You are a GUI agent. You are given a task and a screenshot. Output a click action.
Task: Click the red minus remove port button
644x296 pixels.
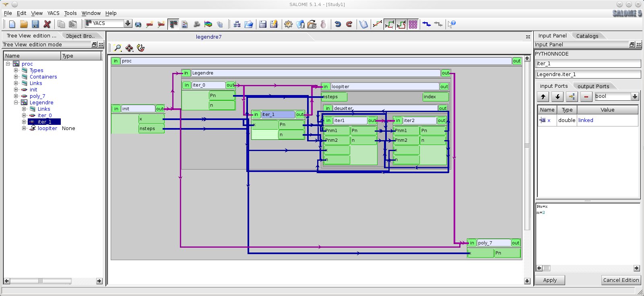(x=586, y=97)
